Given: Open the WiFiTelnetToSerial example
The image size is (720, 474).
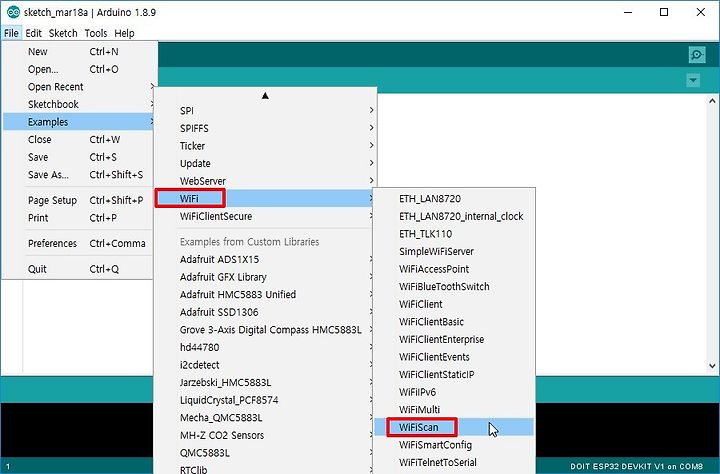Looking at the screenshot, I should (454, 463).
